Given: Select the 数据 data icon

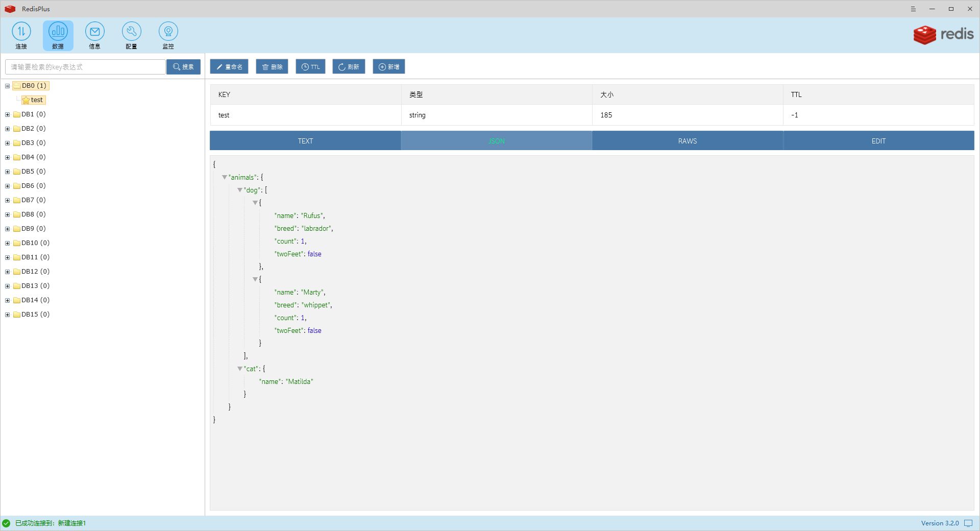Looking at the screenshot, I should pyautogui.click(x=58, y=35).
